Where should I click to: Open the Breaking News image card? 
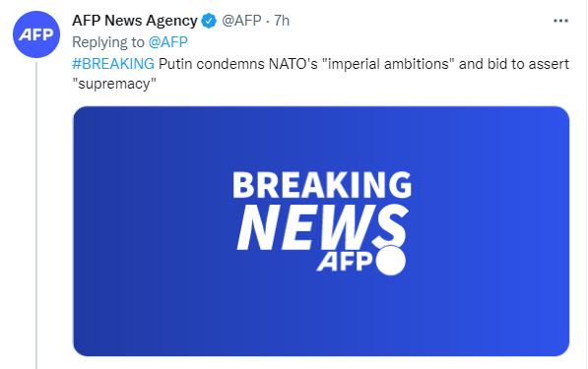(321, 231)
